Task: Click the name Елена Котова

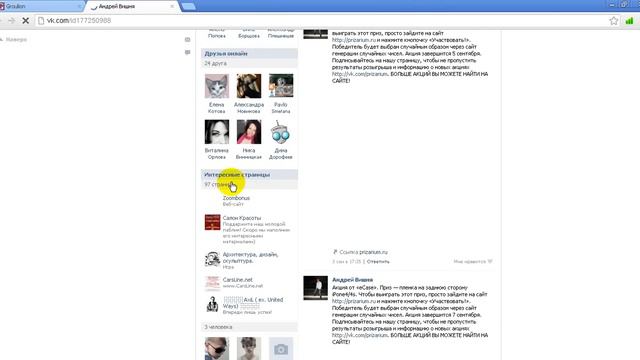Action: (217, 108)
